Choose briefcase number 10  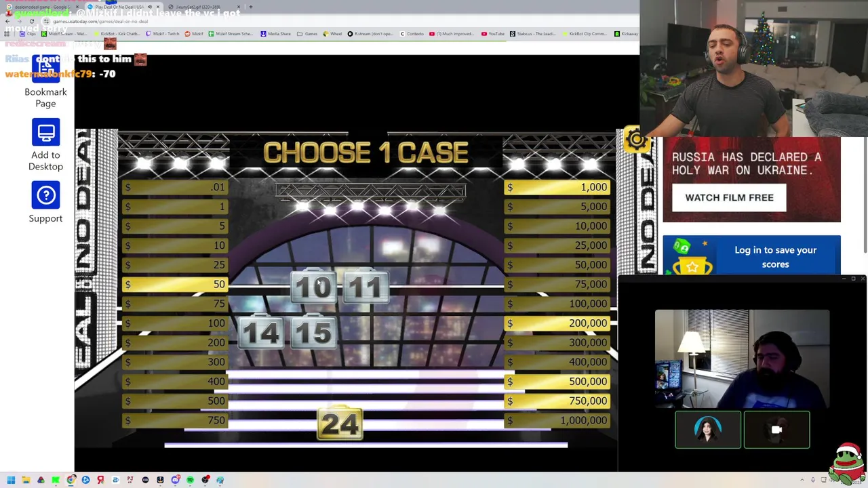point(313,288)
